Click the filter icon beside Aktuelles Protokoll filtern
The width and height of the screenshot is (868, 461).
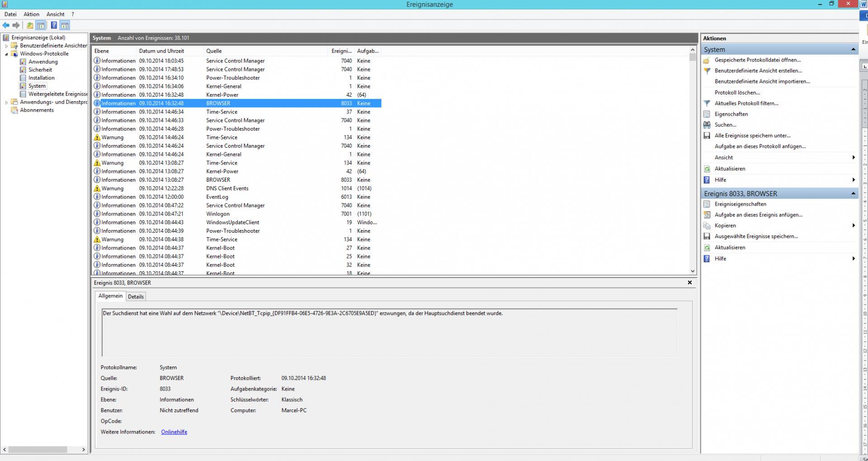(707, 103)
